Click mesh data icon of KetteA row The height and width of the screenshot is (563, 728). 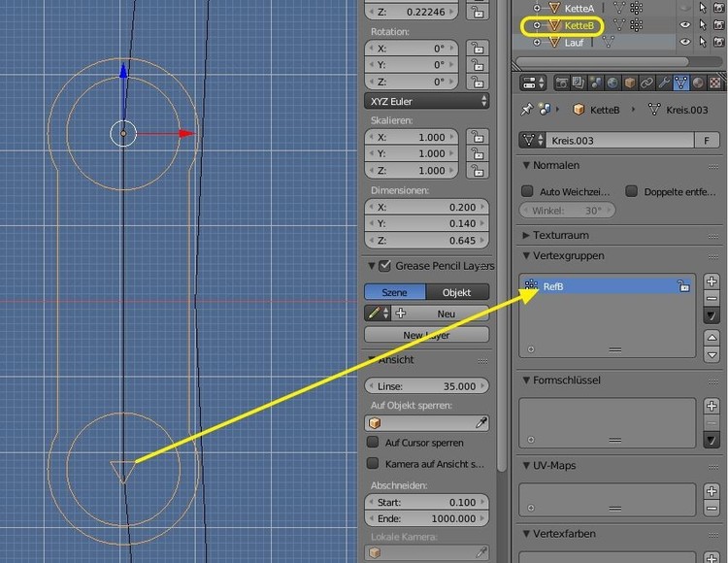(x=619, y=8)
